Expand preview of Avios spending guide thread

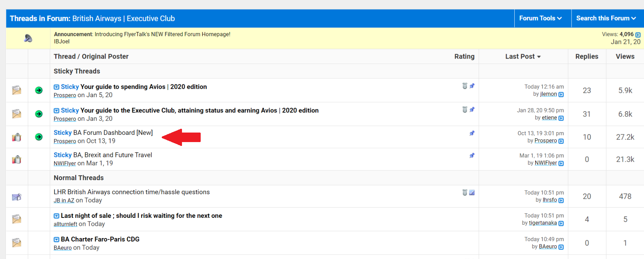56,87
